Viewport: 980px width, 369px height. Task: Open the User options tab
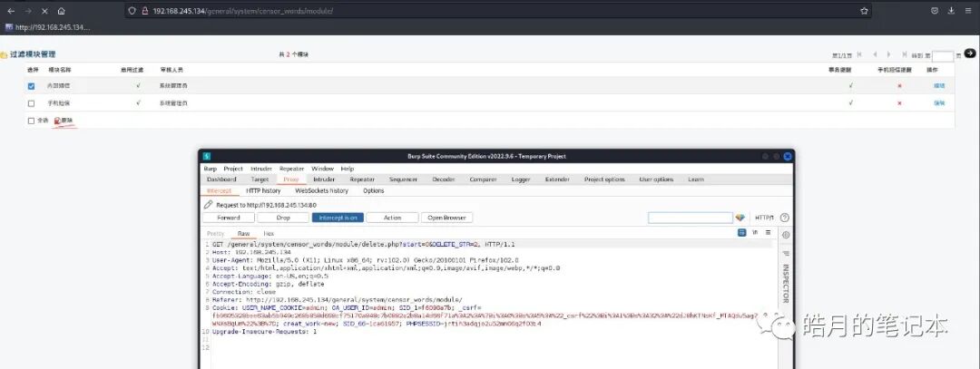[656, 180]
